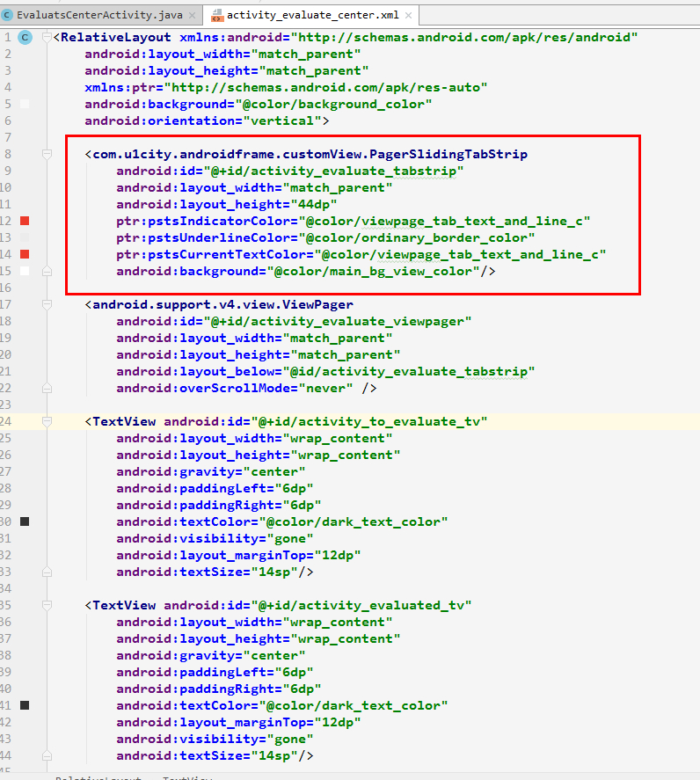The width and height of the screenshot is (700, 780).
Task: Open red swatch for pstsCurrentTextColor line 14
Action: [x=25, y=254]
